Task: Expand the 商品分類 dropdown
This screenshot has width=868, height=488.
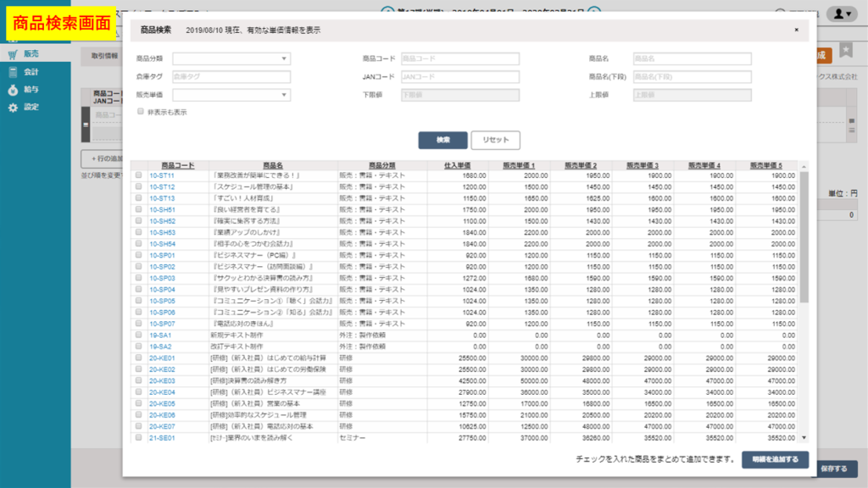Action: [231, 59]
